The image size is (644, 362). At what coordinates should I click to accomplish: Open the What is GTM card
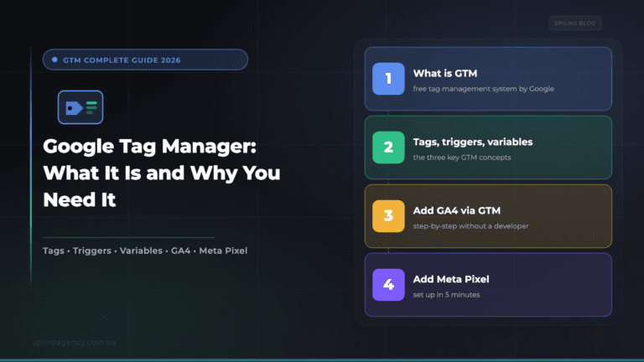pyautogui.click(x=488, y=79)
